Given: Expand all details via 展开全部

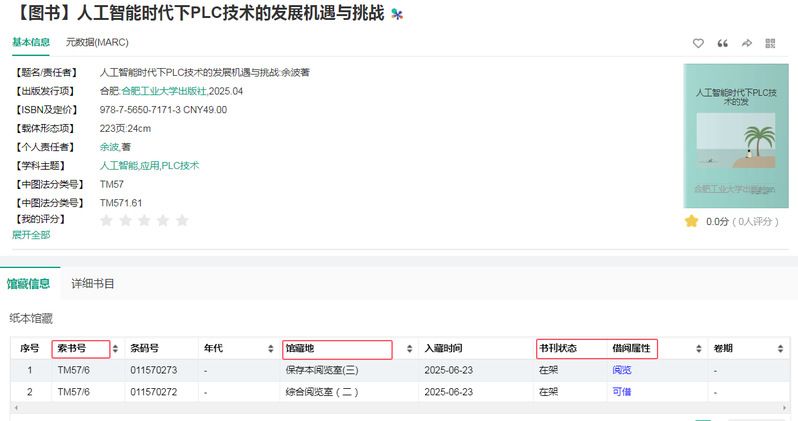Looking at the screenshot, I should 31,235.
